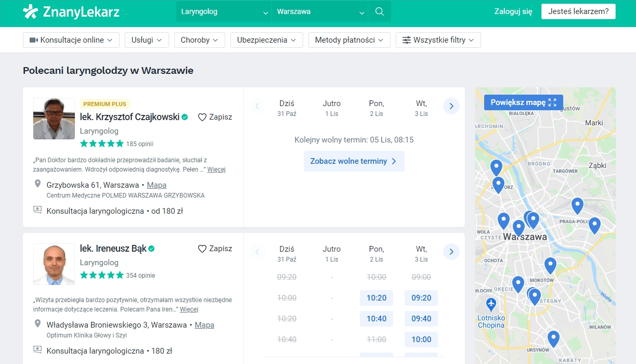Click the next-days arrow for Krzysztof Czajkowski
The image size is (636, 364).
point(451,107)
